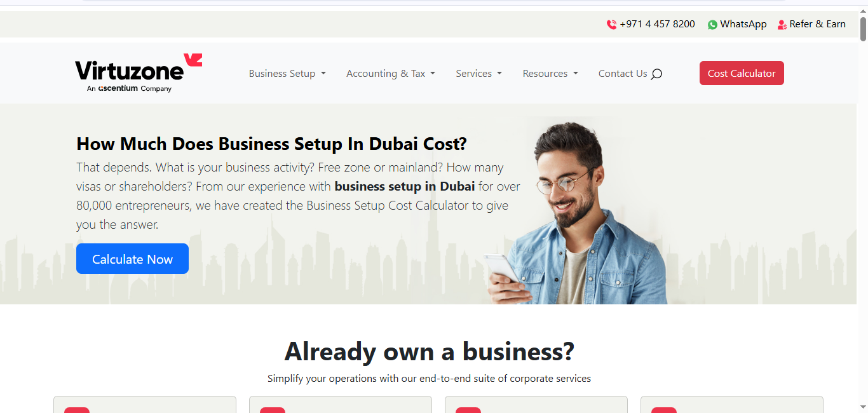Image resolution: width=868 pixels, height=413 pixels.
Task: Click the page vertical scrollbar thumb
Action: tap(863, 30)
